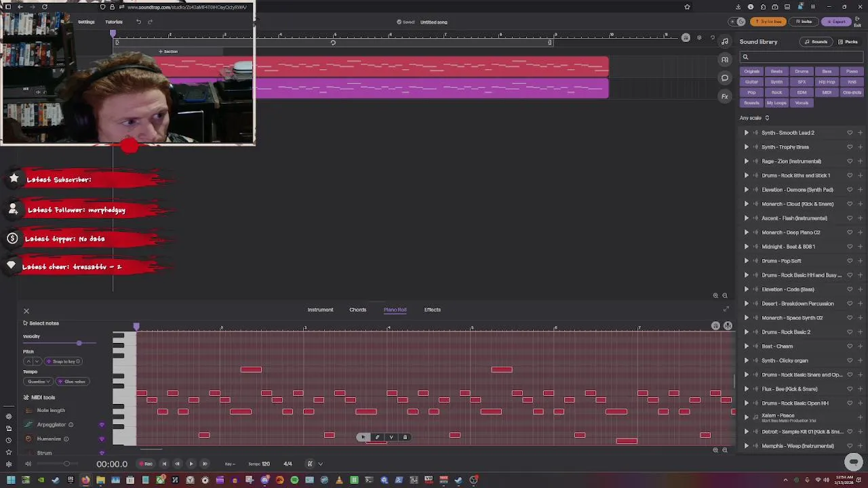Click the Try for free button
The width and height of the screenshot is (868, 488).
click(x=768, y=22)
